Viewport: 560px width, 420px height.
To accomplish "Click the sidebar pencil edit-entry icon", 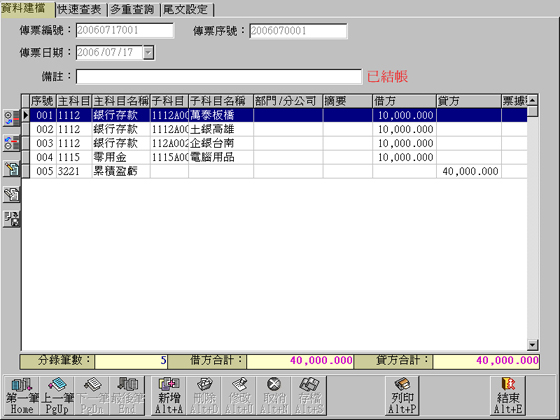I will pos(11,169).
